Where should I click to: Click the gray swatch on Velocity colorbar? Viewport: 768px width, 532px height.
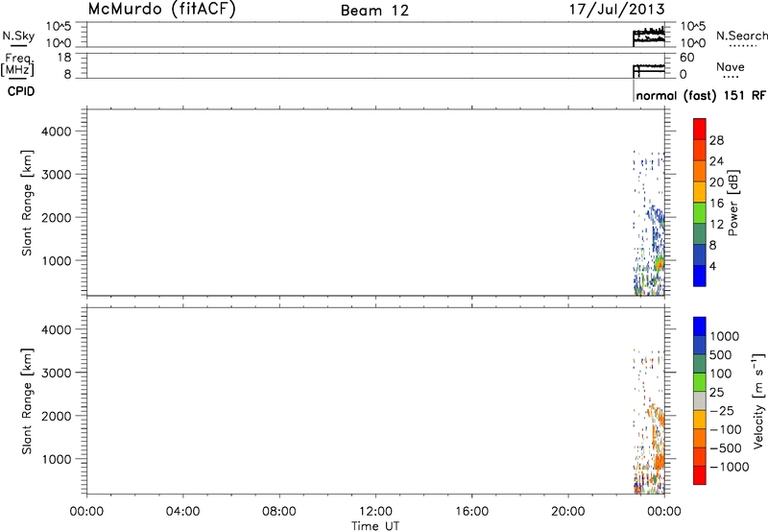coord(700,401)
